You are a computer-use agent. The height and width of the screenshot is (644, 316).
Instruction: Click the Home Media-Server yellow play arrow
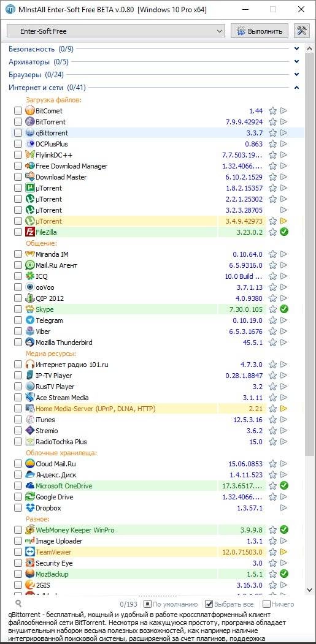click(283, 409)
